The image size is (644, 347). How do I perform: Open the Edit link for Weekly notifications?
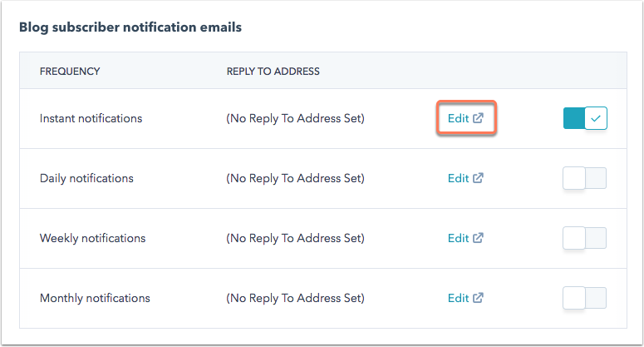[x=458, y=238]
